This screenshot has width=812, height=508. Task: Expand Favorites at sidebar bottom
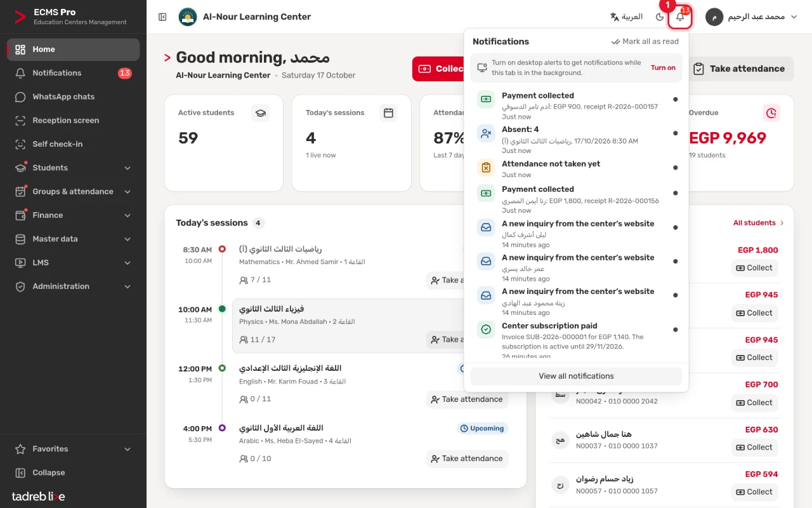[73, 449]
